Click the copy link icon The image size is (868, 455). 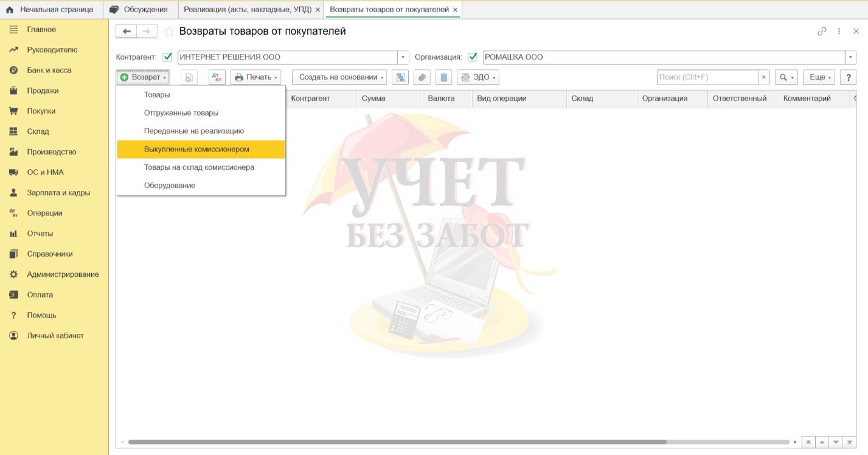pyautogui.click(x=822, y=32)
